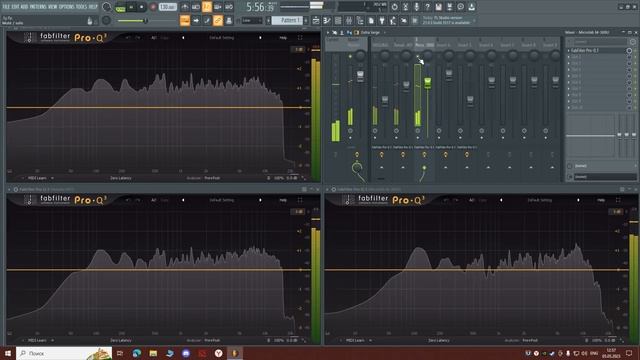The image size is (640, 360).
Task: Click gear icon on bottom-left plugin window title
Action: (16, 189)
